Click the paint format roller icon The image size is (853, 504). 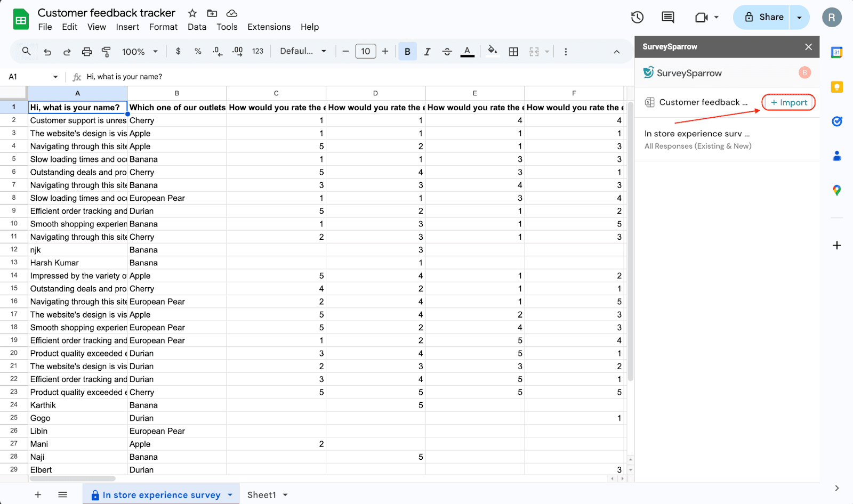[106, 52]
